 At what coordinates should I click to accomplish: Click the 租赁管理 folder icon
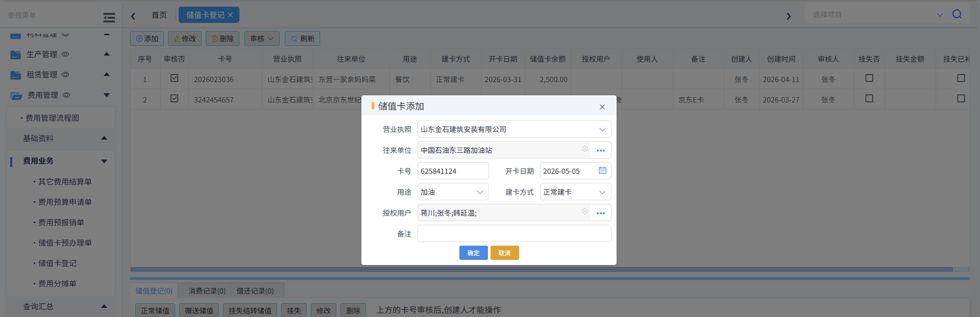(x=16, y=75)
